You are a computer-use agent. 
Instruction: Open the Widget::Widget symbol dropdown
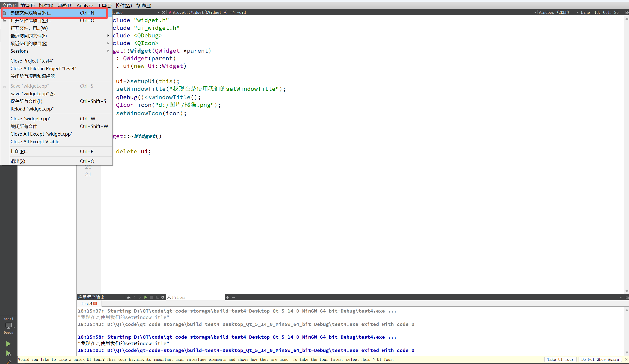pos(352,12)
